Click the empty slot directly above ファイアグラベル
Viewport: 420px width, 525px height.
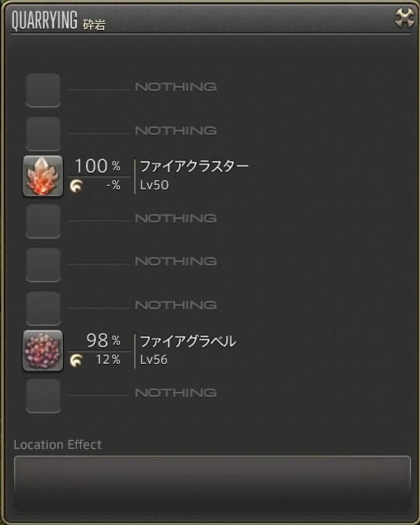click(43, 308)
